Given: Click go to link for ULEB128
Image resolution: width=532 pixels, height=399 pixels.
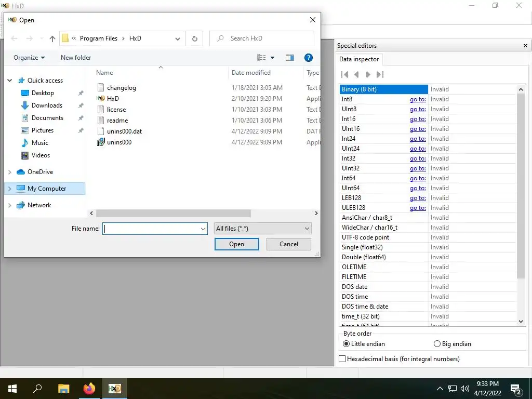Looking at the screenshot, I should (418, 208).
